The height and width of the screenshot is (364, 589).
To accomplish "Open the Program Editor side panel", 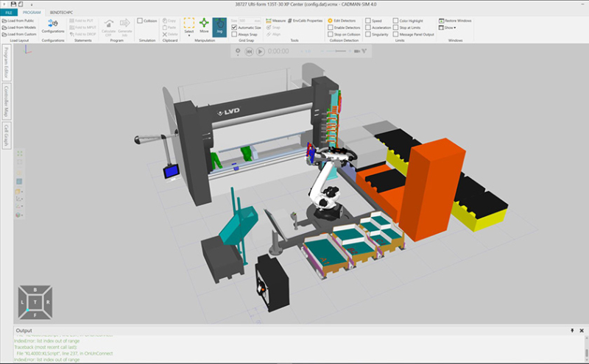I will point(6,63).
